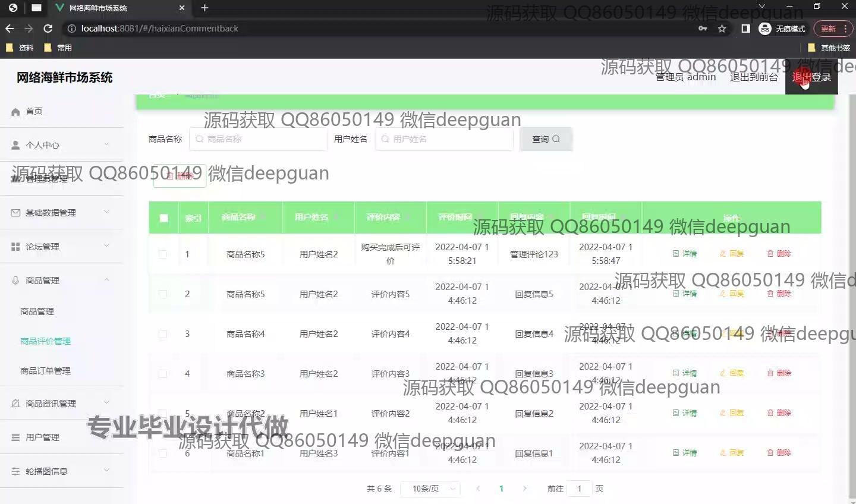The height and width of the screenshot is (504, 856).
Task: View 详情 for row 1 商品名称5
Action: 685,254
